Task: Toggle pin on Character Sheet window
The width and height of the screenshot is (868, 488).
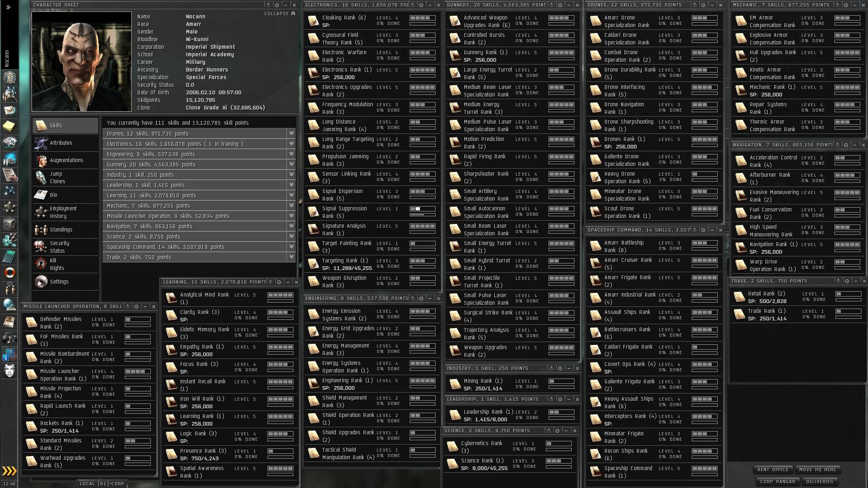Action: point(277,5)
